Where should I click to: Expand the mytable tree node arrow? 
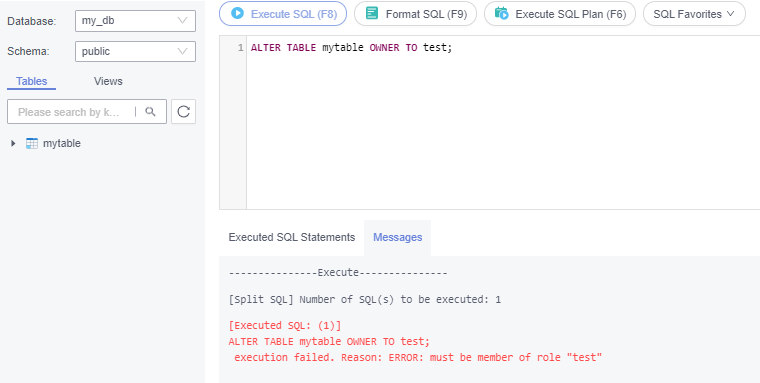(13, 144)
